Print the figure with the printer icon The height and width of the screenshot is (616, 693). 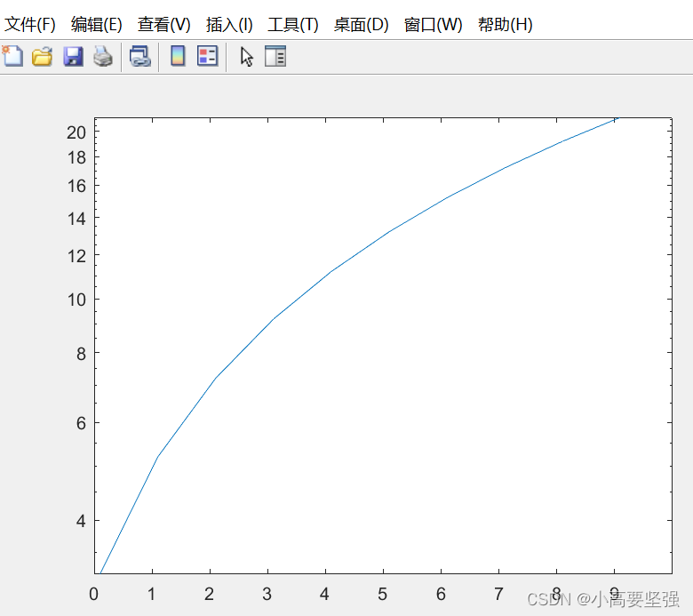coord(103,57)
